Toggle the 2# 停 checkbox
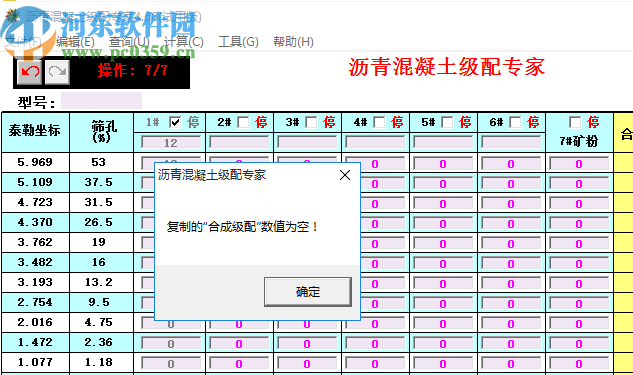Viewport: 633px width, 375px height. coord(243,122)
